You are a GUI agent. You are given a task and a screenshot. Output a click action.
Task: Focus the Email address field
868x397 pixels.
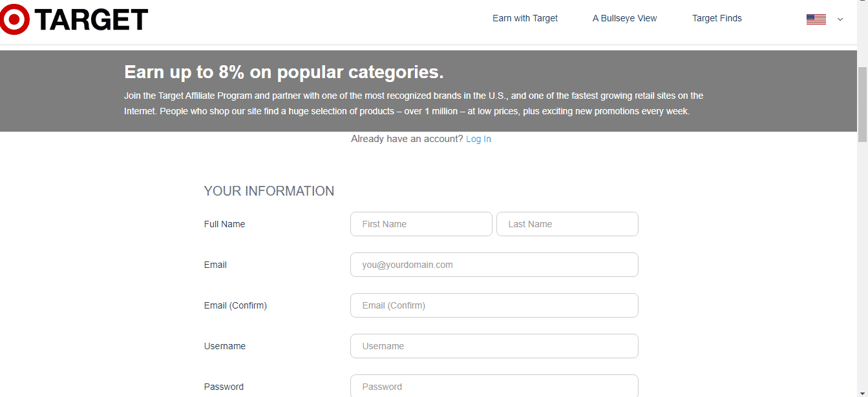tap(494, 265)
